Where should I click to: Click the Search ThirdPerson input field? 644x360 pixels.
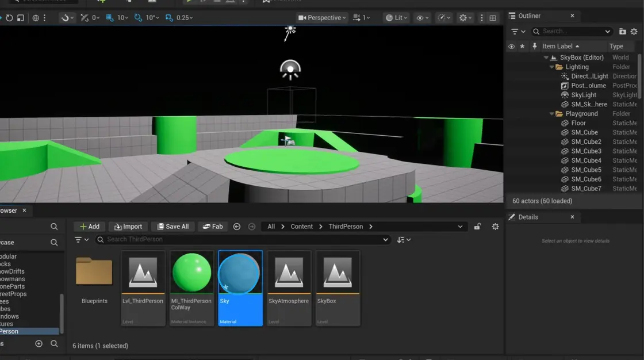point(241,239)
